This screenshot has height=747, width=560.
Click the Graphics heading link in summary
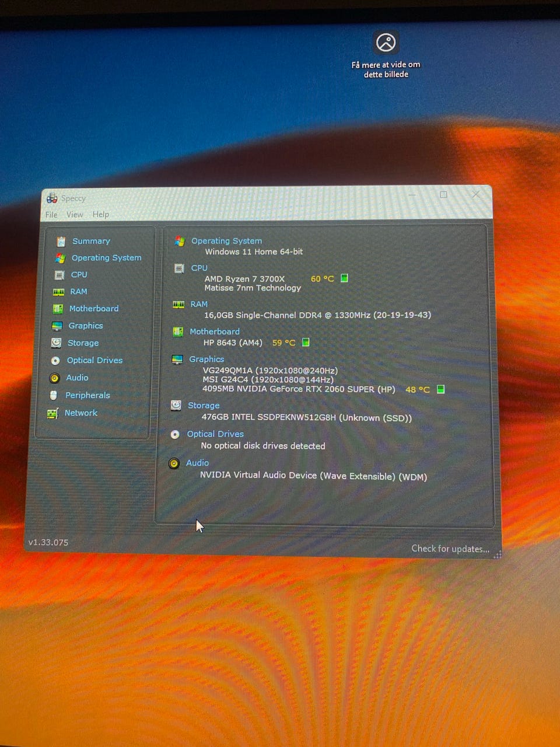tap(206, 359)
